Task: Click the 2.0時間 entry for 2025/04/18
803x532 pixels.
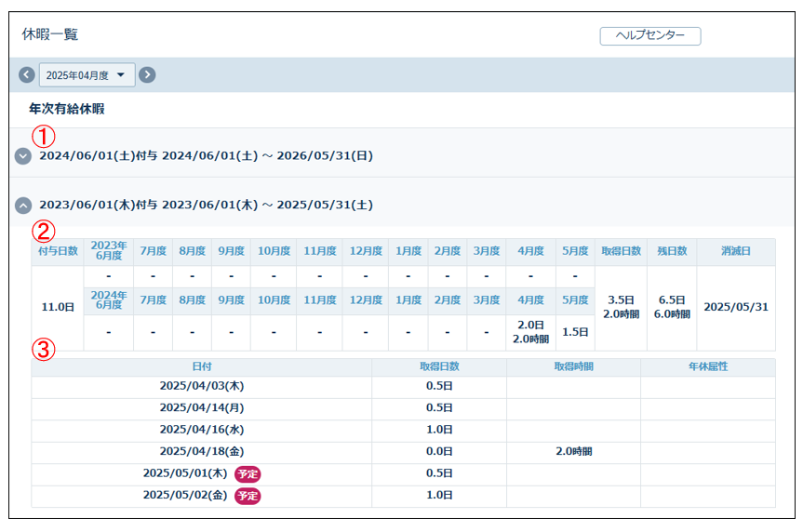Action: pyautogui.click(x=572, y=452)
